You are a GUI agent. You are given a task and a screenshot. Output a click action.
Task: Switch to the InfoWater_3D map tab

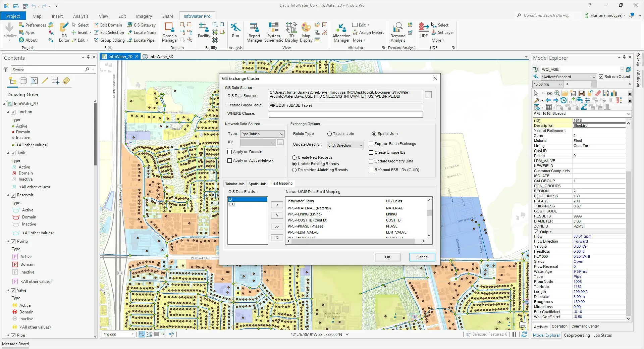pyautogui.click(x=161, y=56)
